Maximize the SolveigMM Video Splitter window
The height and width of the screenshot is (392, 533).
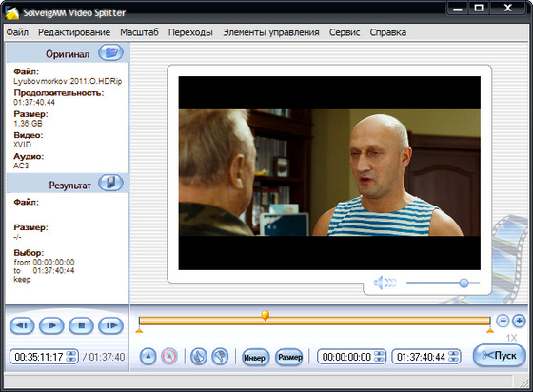(479, 8)
